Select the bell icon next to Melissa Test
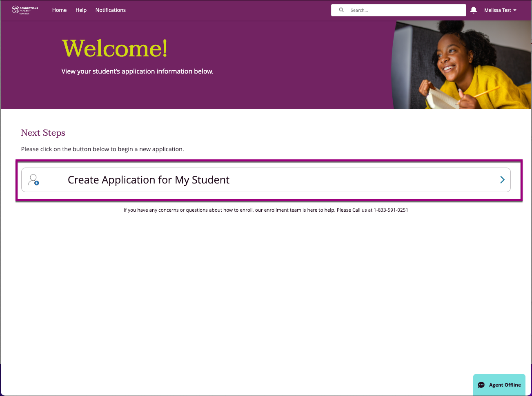The height and width of the screenshot is (396, 532). pos(473,10)
